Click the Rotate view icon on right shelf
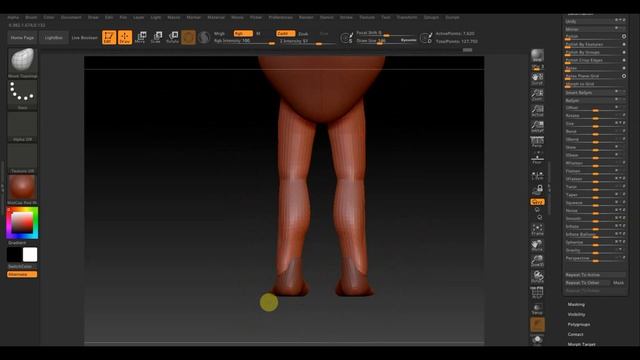 tap(537, 277)
